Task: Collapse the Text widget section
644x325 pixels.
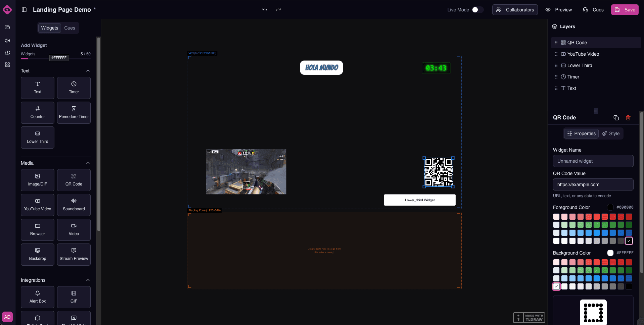Action: tap(88, 71)
